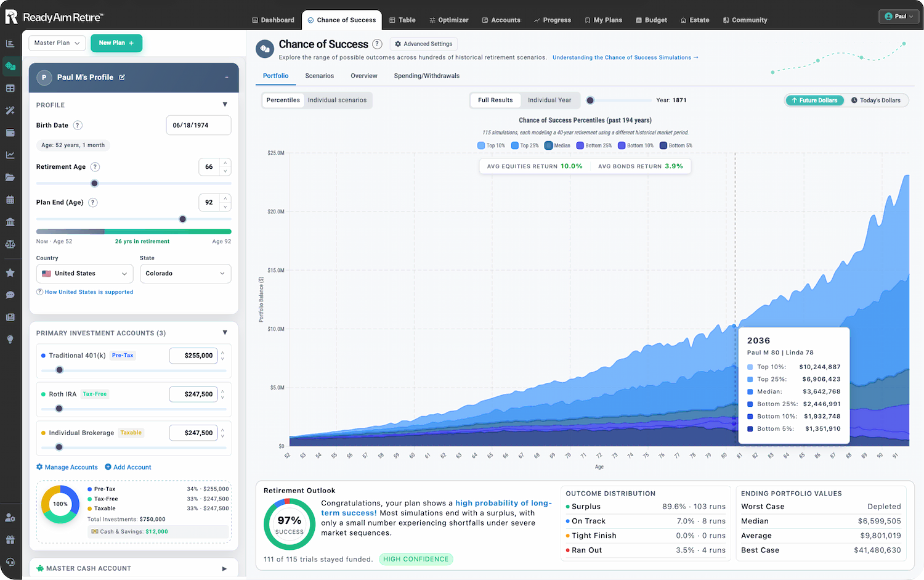
Task: Open the bank building icon in the left sidebar
Action: coord(10,222)
